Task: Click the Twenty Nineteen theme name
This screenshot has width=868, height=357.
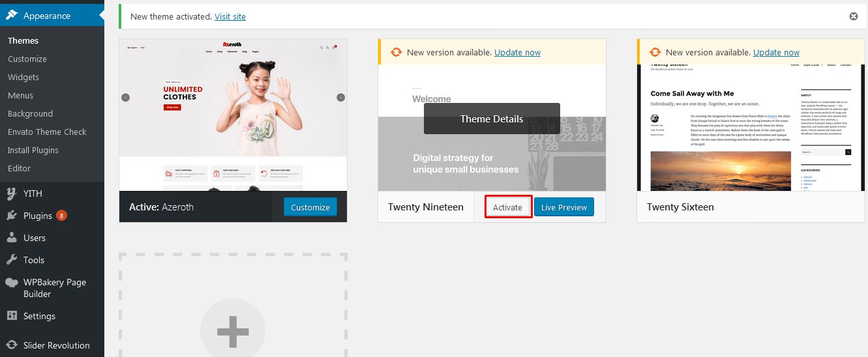Action: pos(426,207)
